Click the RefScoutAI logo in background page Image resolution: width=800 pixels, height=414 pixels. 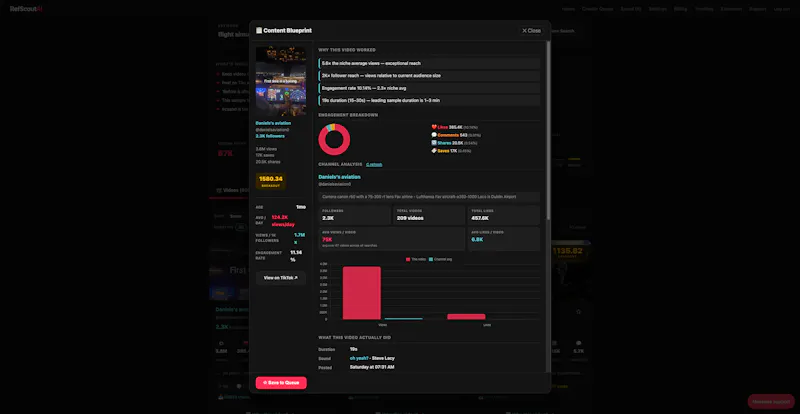[26, 9]
